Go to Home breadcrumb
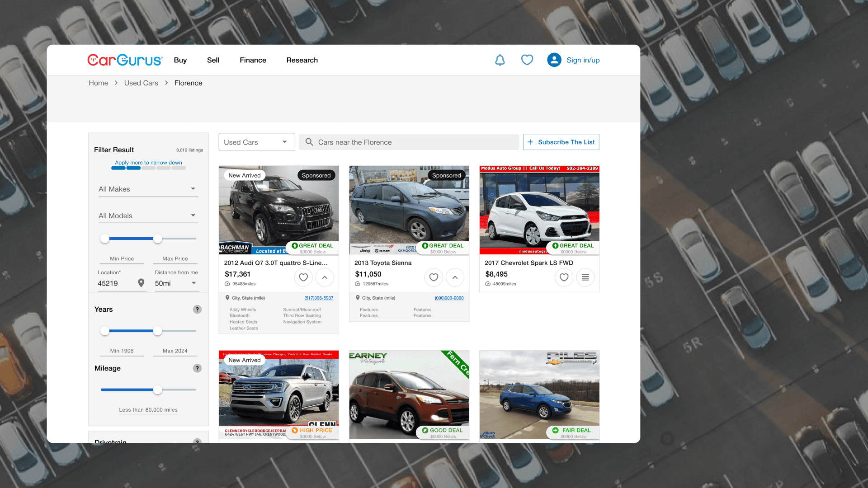 click(x=98, y=83)
